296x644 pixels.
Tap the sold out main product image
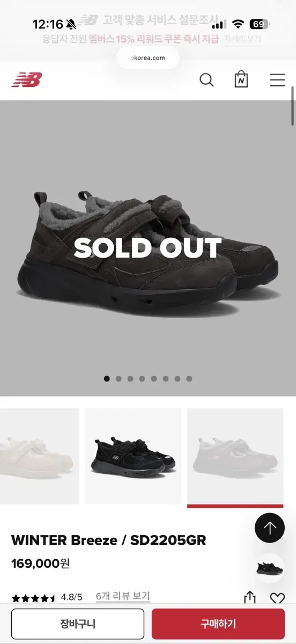148,248
